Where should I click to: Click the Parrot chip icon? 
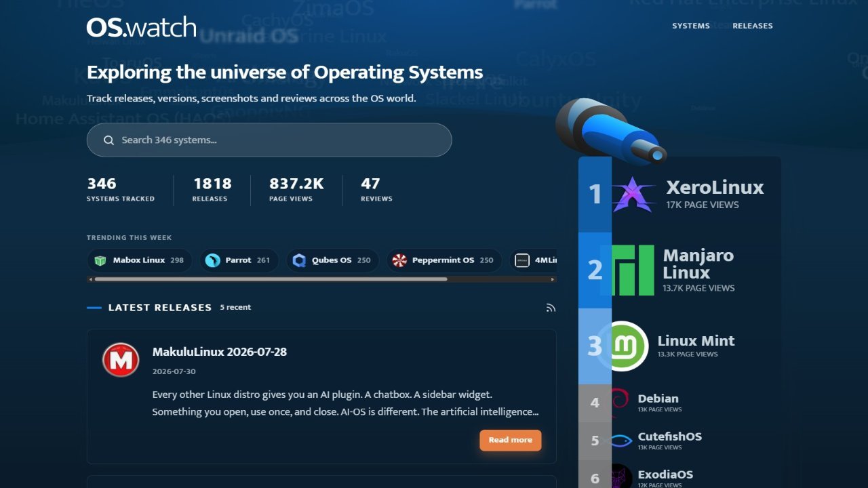coord(213,260)
